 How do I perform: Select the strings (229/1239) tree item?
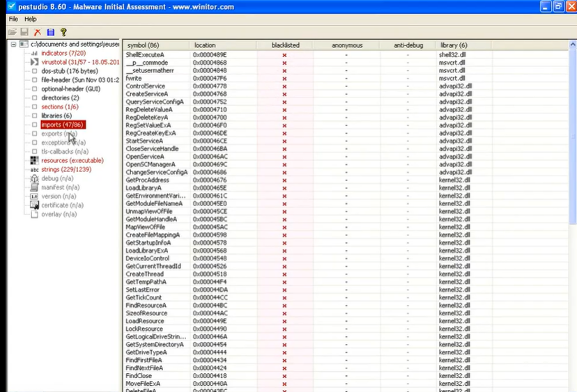point(66,169)
